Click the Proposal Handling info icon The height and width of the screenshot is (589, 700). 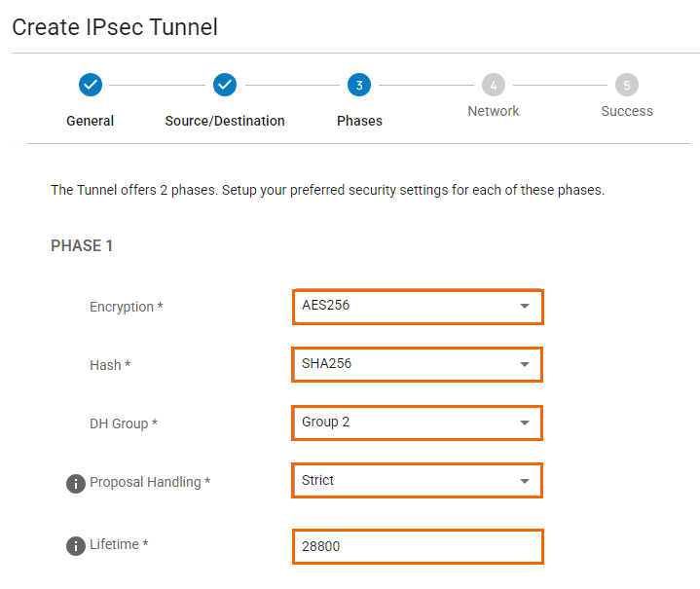76,483
